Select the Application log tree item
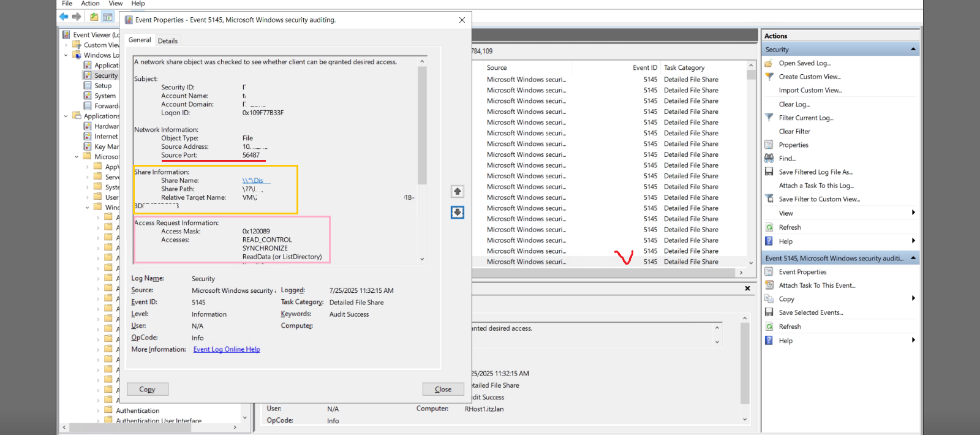Screen dimensions: 980x435 106,66
